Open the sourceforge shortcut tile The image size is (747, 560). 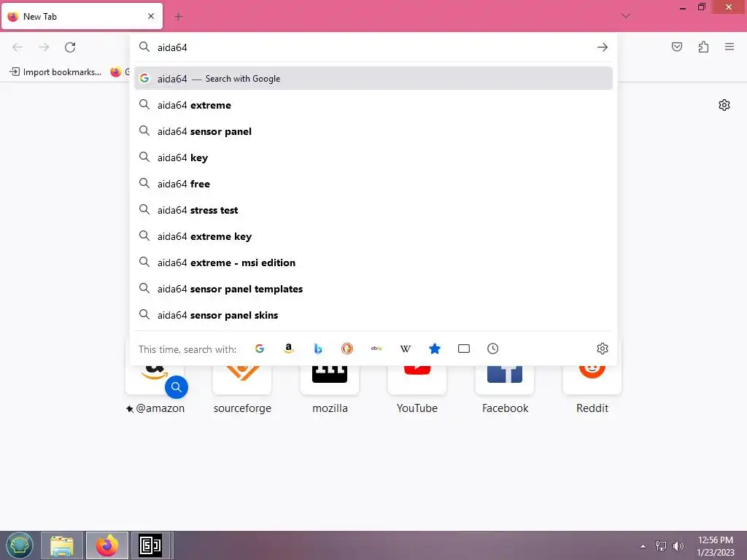click(x=242, y=381)
